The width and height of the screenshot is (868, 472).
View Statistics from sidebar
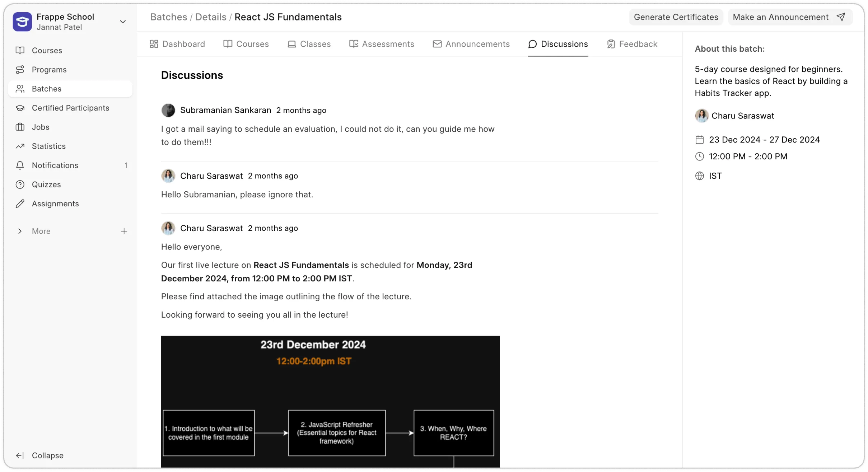[48, 146]
